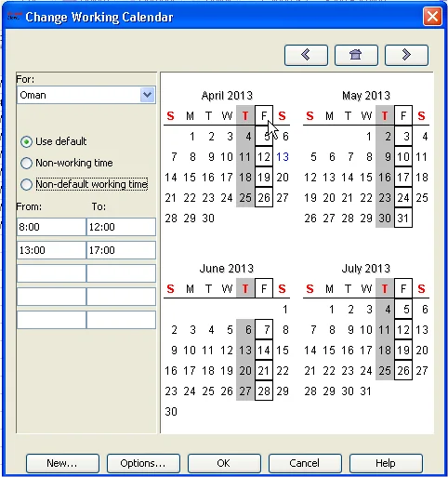Select July 22, 2013
The image size is (448, 477).
click(329, 371)
